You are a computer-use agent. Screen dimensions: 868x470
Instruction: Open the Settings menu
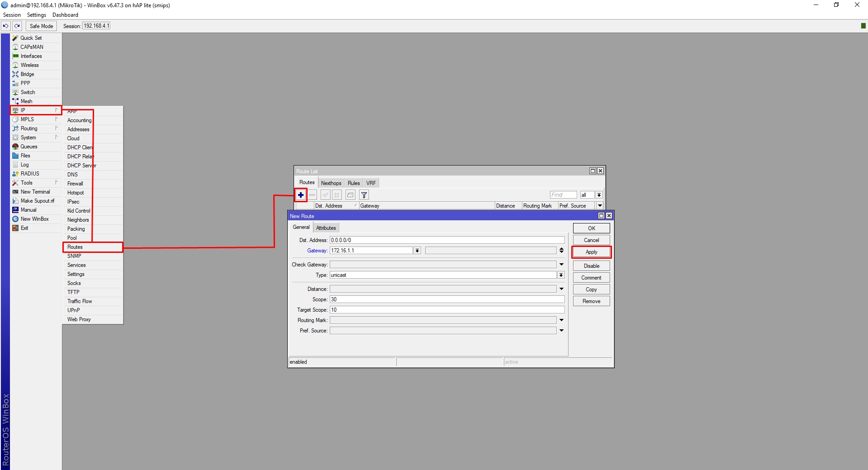(37, 15)
